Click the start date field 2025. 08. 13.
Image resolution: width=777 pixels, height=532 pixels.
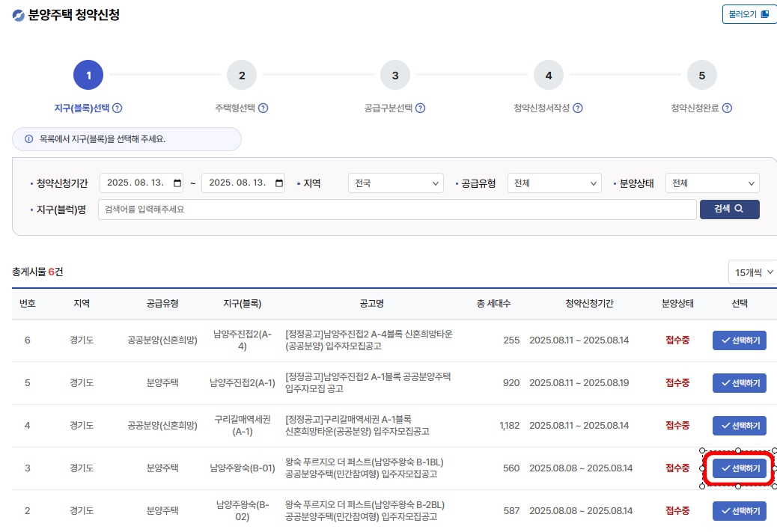[141, 183]
